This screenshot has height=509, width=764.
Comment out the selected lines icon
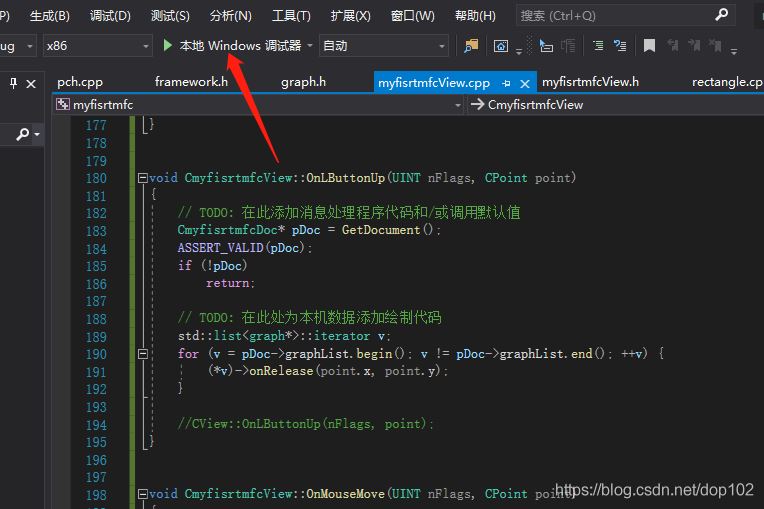click(x=598, y=46)
